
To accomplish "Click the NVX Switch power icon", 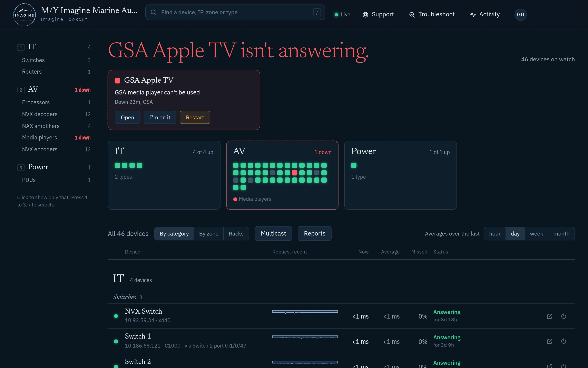I will [564, 316].
